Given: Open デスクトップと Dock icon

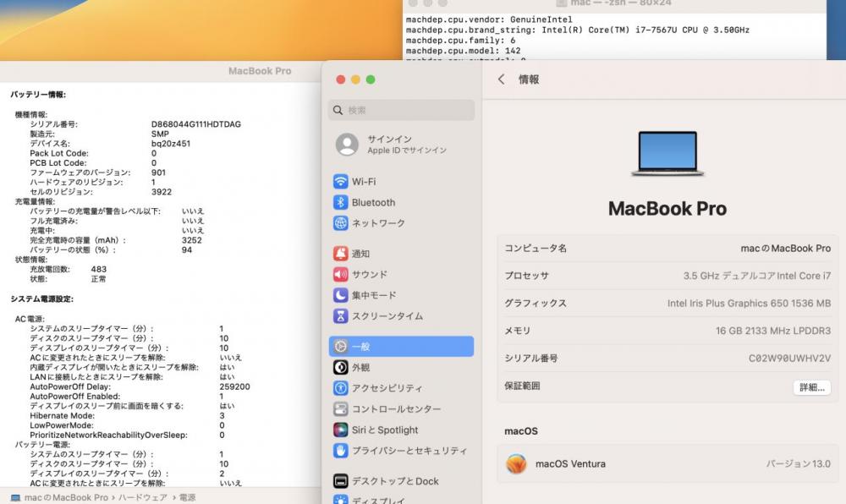Looking at the screenshot, I should (340, 481).
